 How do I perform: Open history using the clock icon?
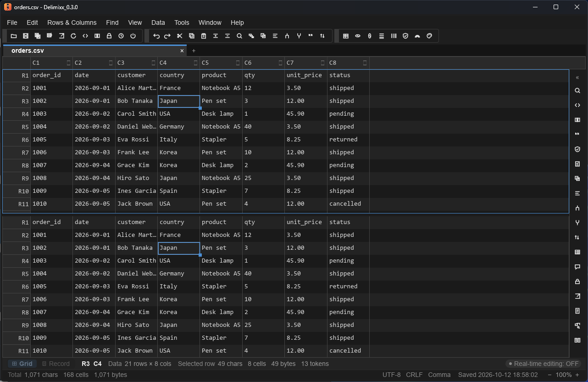point(121,36)
